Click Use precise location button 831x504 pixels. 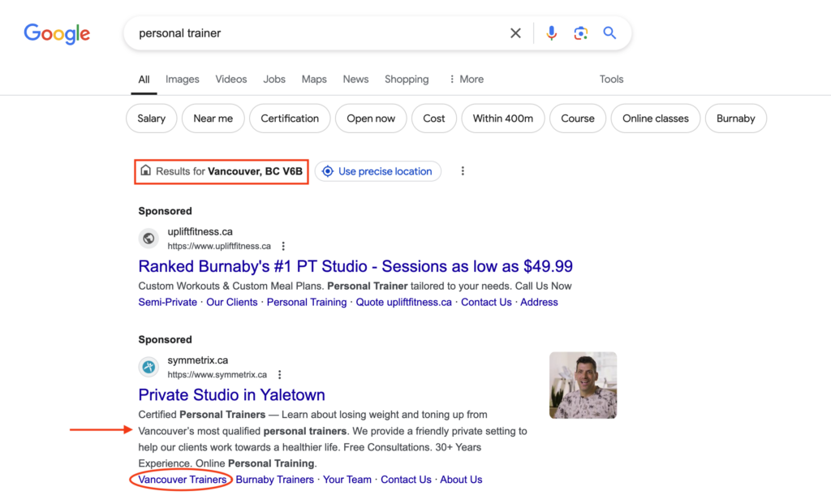coord(378,171)
